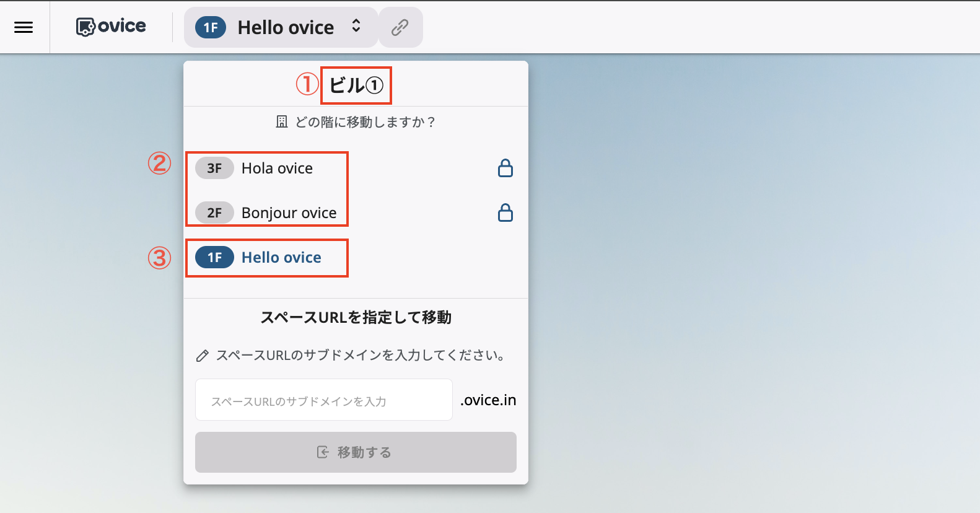Click the up-down chevron beside Hello ovice
Image resolution: width=980 pixels, height=513 pixels.
[356, 25]
